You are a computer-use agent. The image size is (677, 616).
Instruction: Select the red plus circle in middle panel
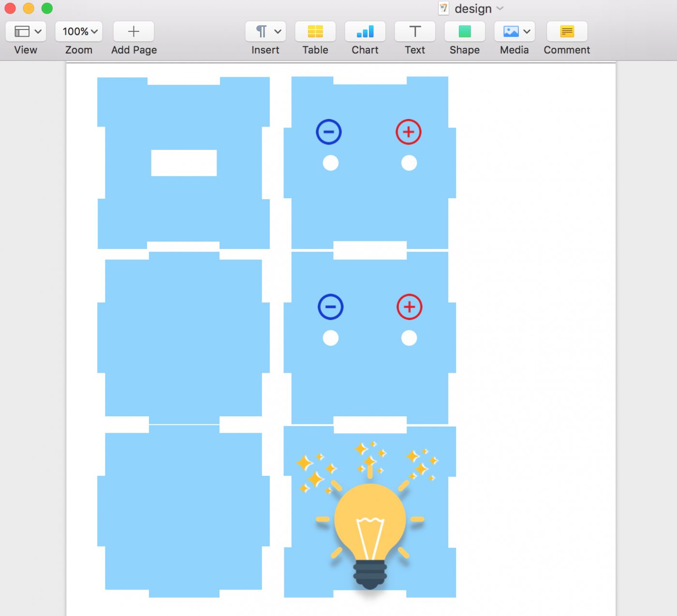pos(410,307)
